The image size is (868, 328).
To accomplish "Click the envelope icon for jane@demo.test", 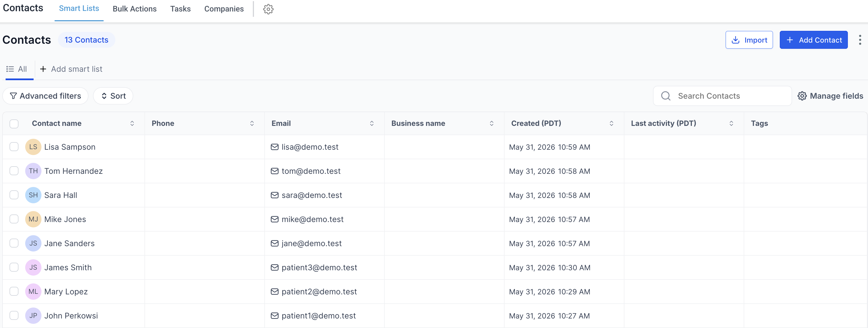I will [x=275, y=243].
